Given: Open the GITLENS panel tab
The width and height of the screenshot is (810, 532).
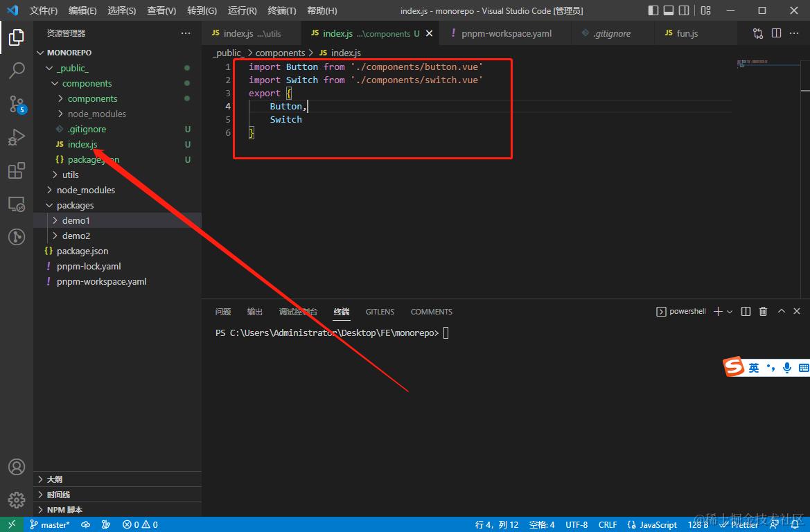Looking at the screenshot, I should coord(380,312).
